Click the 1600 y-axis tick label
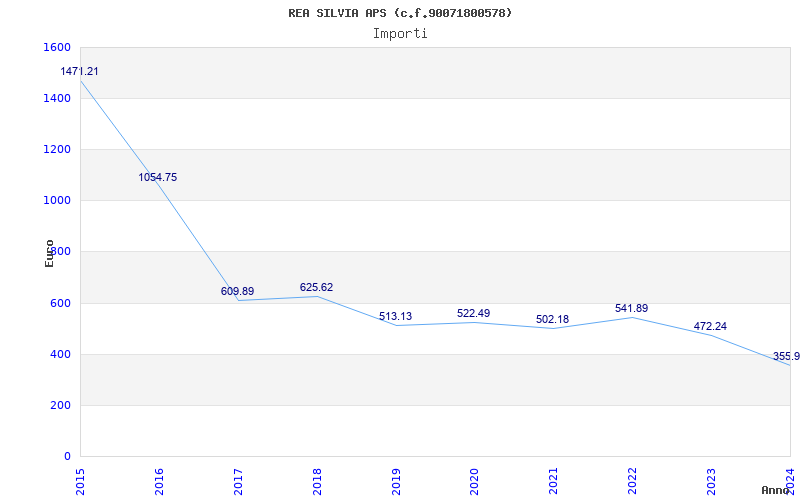This screenshot has height=500, width=800. click(x=57, y=48)
